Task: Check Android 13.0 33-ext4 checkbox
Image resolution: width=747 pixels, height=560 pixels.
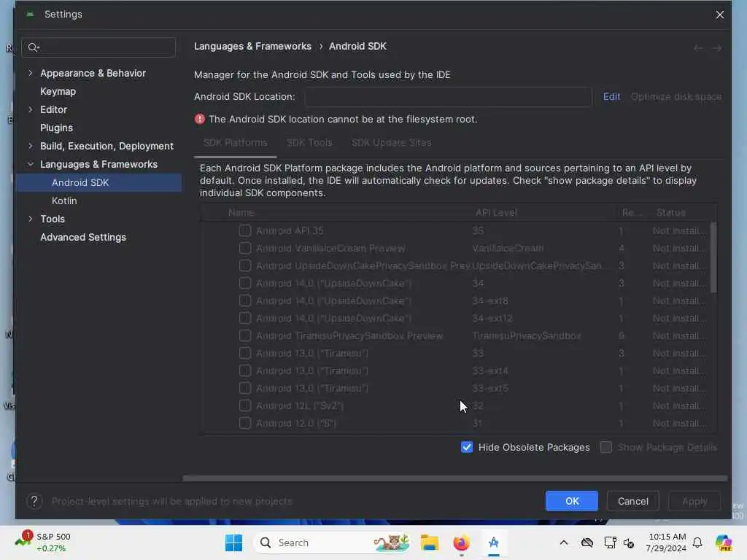Action: (x=245, y=371)
